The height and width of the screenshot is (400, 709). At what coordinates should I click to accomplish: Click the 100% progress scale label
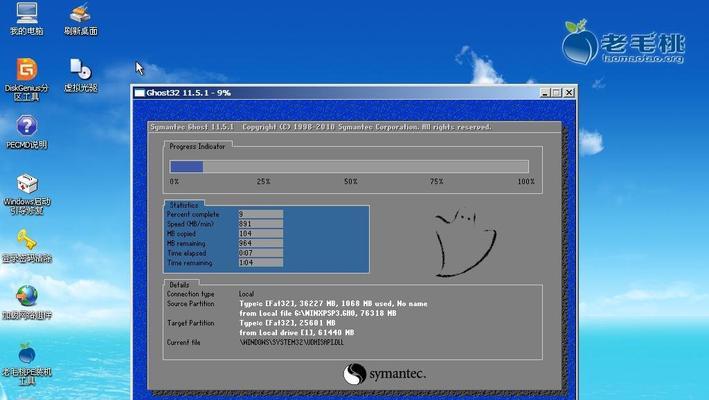coord(526,181)
